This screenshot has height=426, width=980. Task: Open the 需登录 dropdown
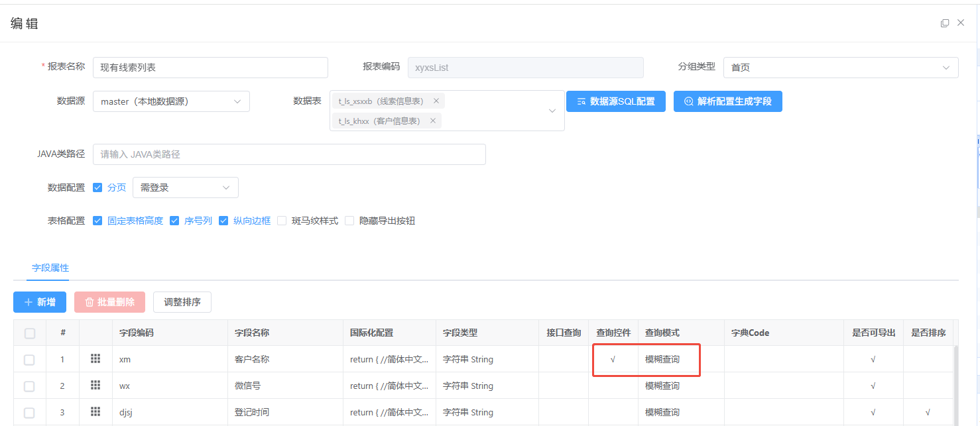[x=185, y=187]
